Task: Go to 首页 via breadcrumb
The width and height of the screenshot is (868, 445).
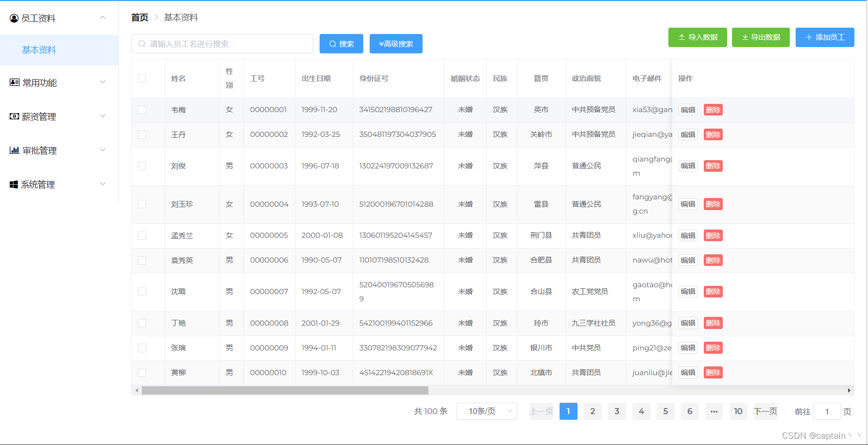Action: [140, 17]
